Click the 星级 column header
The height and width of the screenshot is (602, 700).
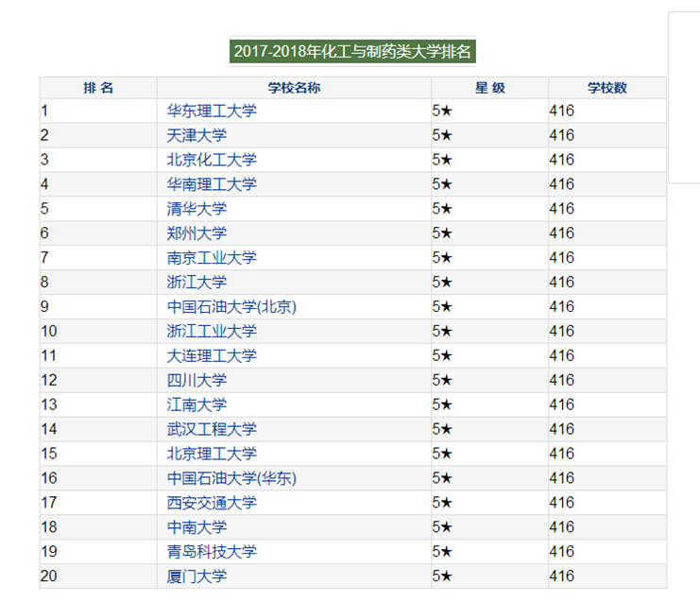click(x=489, y=88)
